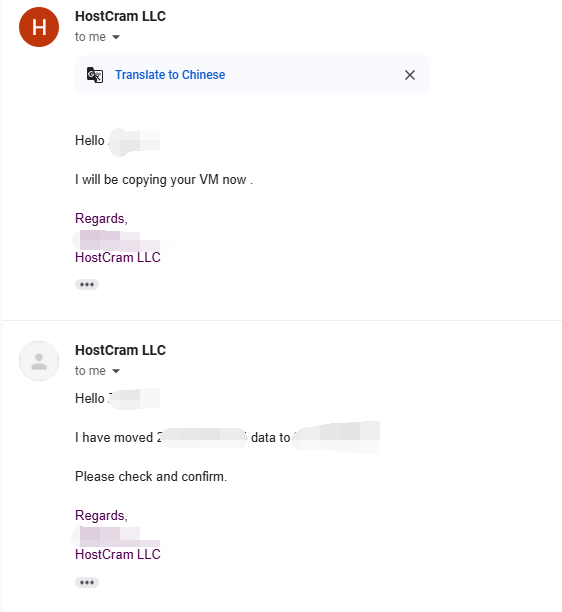This screenshot has width=562, height=612.
Task: Click HostCram LLC signature in second email
Action: coord(118,554)
